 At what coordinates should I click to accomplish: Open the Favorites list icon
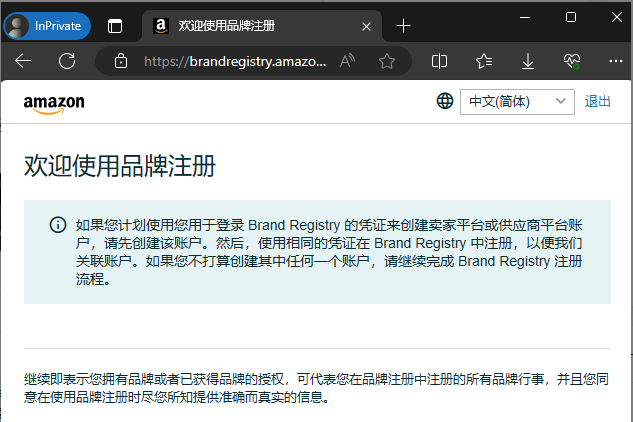484,61
